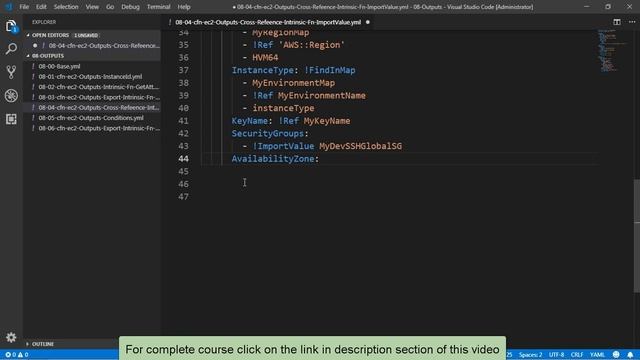The image size is (640, 360).
Task: Change language mode via YAML status item
Action: [x=597, y=355]
